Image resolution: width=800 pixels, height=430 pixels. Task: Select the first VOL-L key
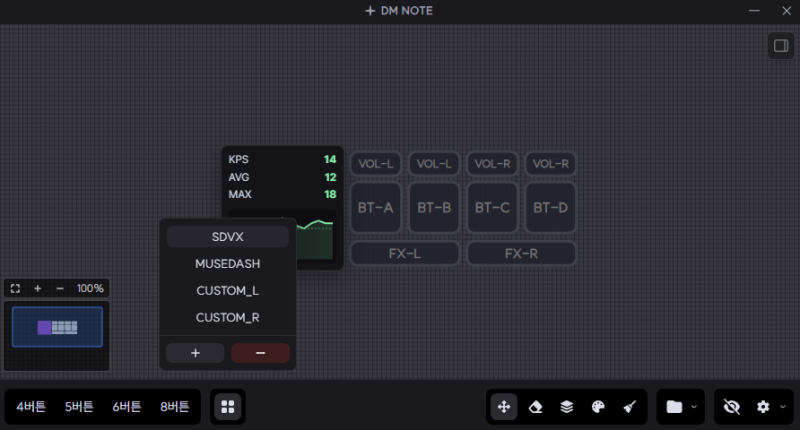pos(376,164)
